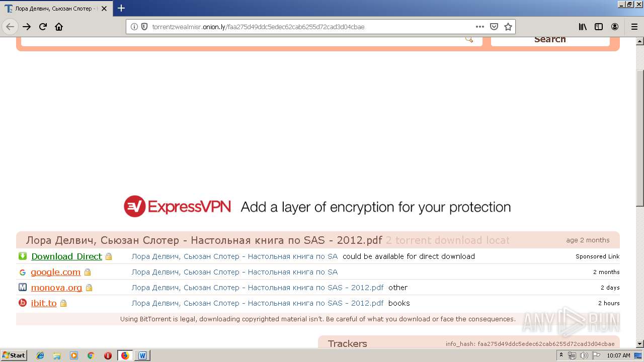This screenshot has height=362, width=644.
Task: Show site information icon in address bar
Action: click(x=134, y=27)
